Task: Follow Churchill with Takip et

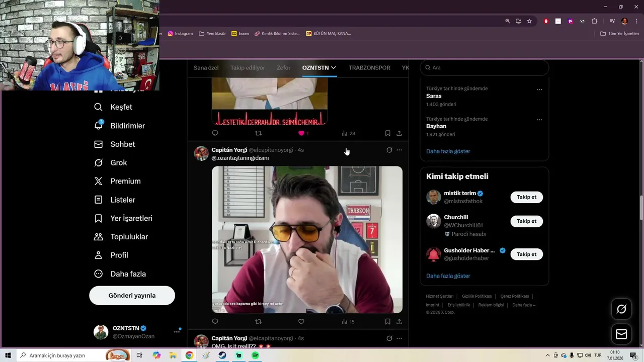Action: (x=526, y=221)
